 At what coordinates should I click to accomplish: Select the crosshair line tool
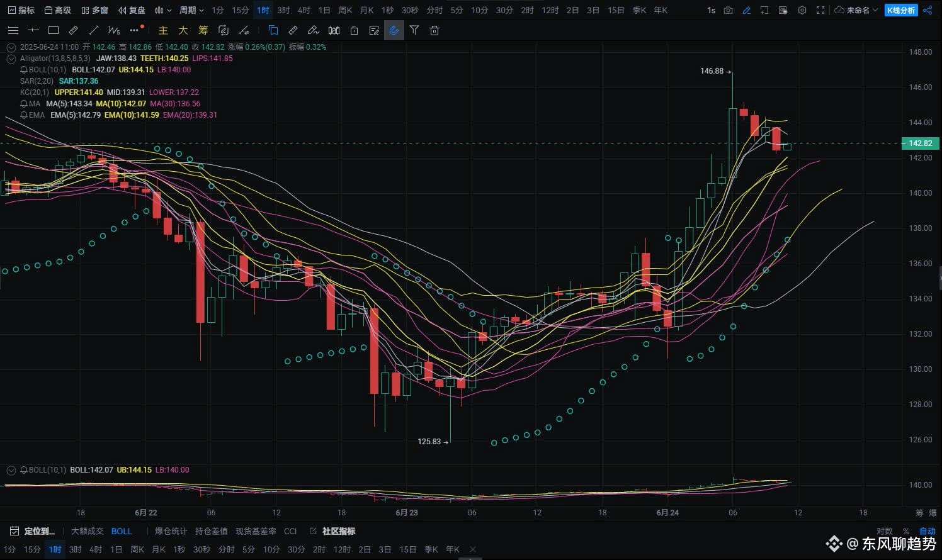33,30
